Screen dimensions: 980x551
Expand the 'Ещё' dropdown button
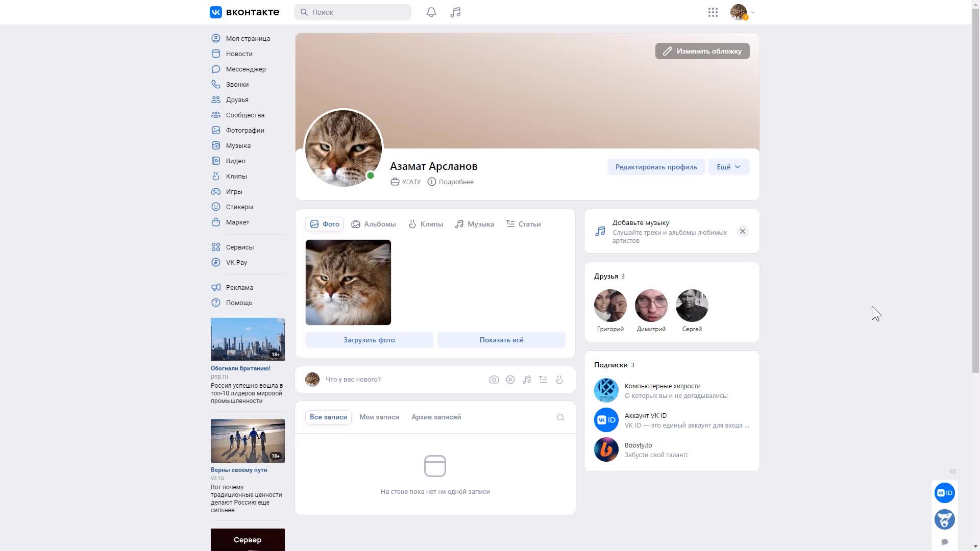[x=728, y=167]
